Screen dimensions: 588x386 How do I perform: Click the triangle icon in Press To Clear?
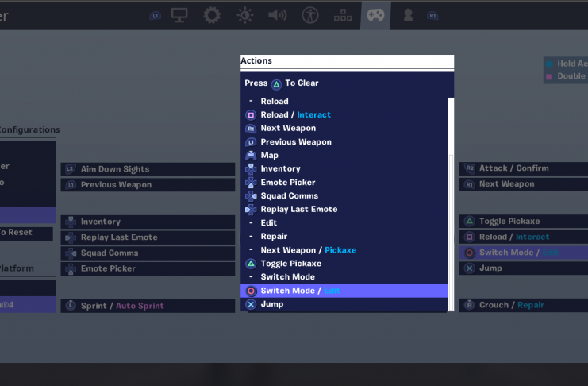[x=276, y=84]
